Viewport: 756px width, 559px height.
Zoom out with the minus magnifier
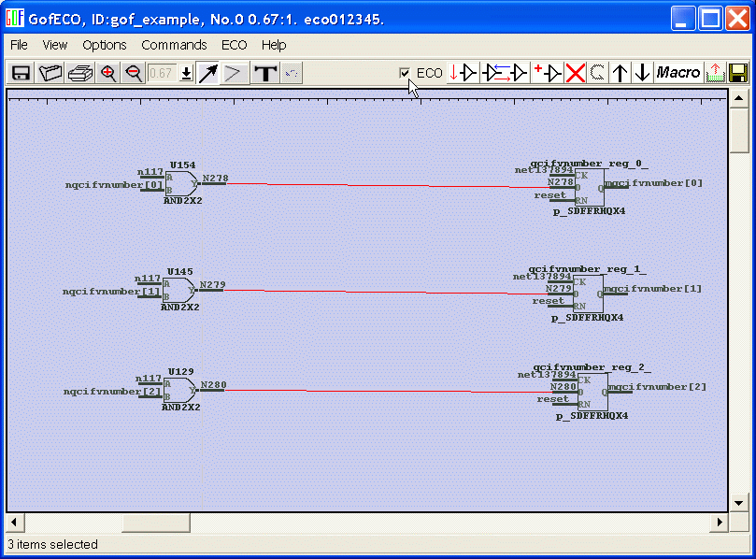134,73
